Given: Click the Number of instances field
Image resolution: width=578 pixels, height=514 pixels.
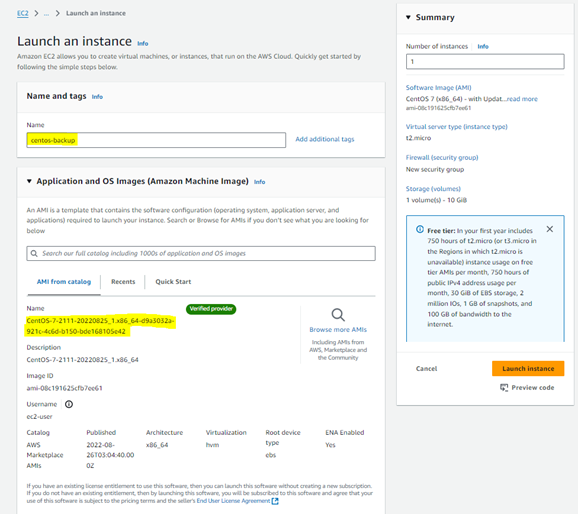Looking at the screenshot, I should coord(485,62).
